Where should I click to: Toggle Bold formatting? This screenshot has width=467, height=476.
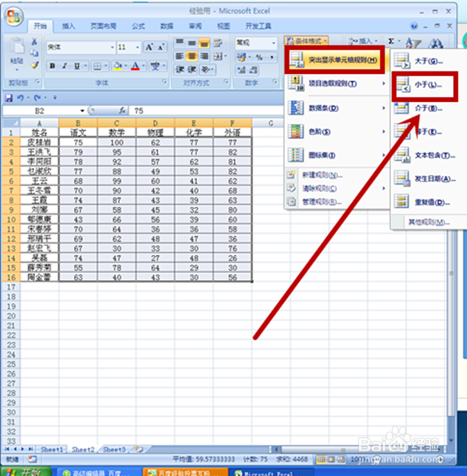[x=52, y=66]
